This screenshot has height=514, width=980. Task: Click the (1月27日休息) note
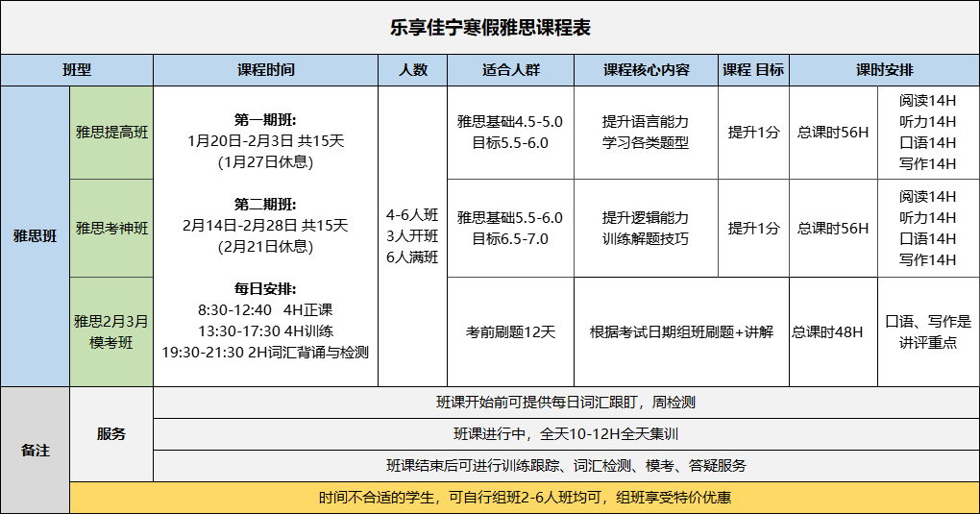pyautogui.click(x=265, y=162)
